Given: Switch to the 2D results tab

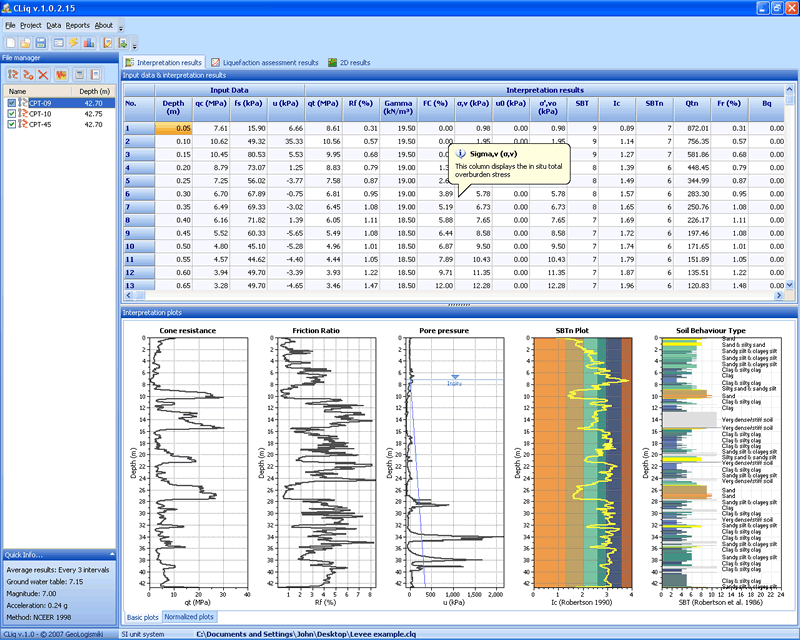Looking at the screenshot, I should (349, 62).
